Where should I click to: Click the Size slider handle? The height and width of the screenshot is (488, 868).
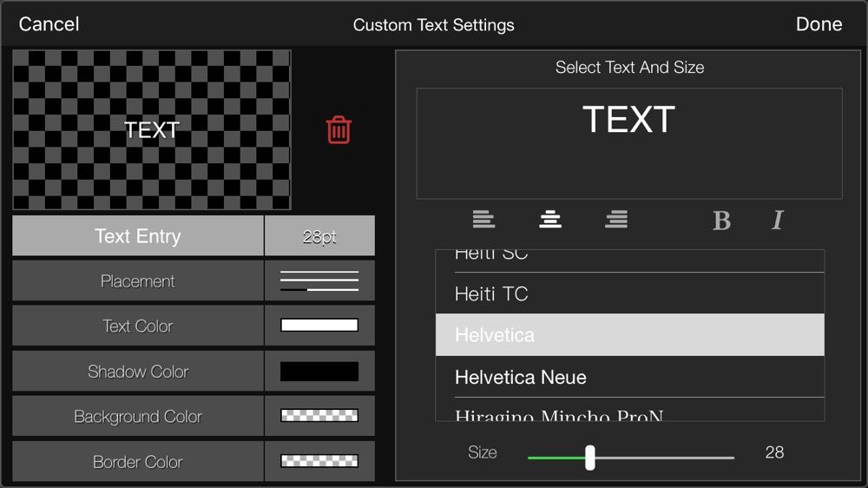tap(590, 458)
